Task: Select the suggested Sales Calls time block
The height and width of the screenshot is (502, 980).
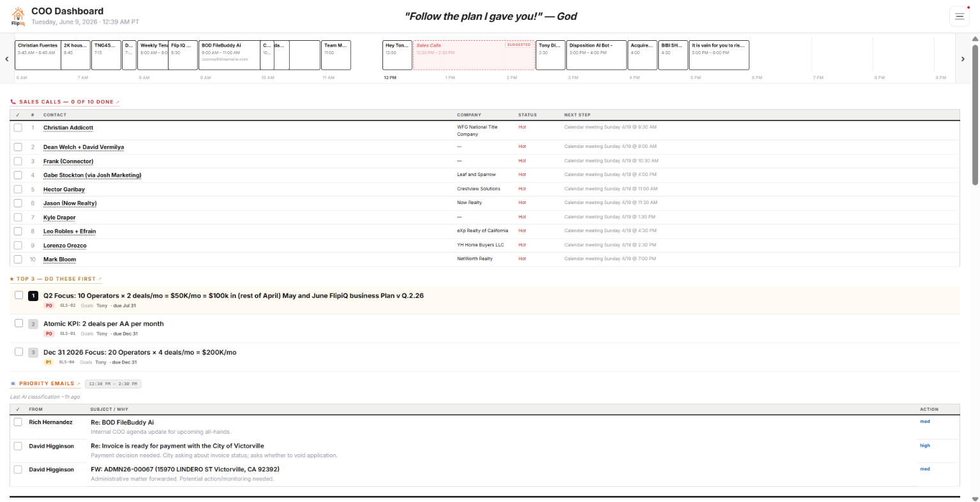Action: pyautogui.click(x=474, y=55)
